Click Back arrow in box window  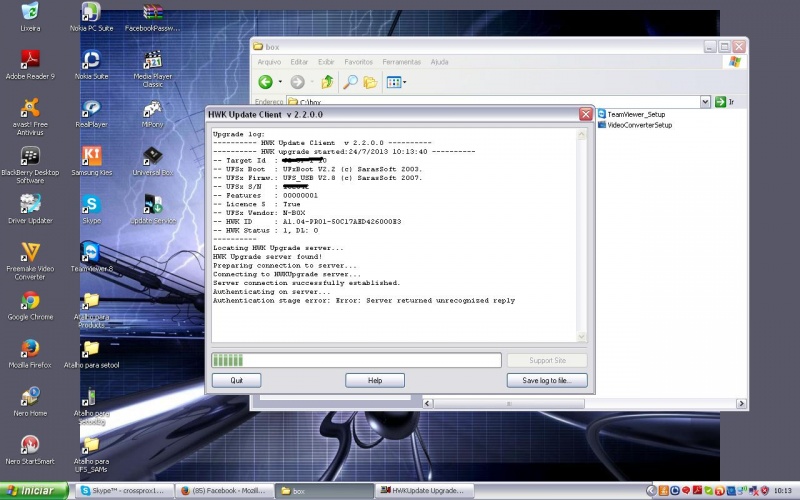(265, 82)
